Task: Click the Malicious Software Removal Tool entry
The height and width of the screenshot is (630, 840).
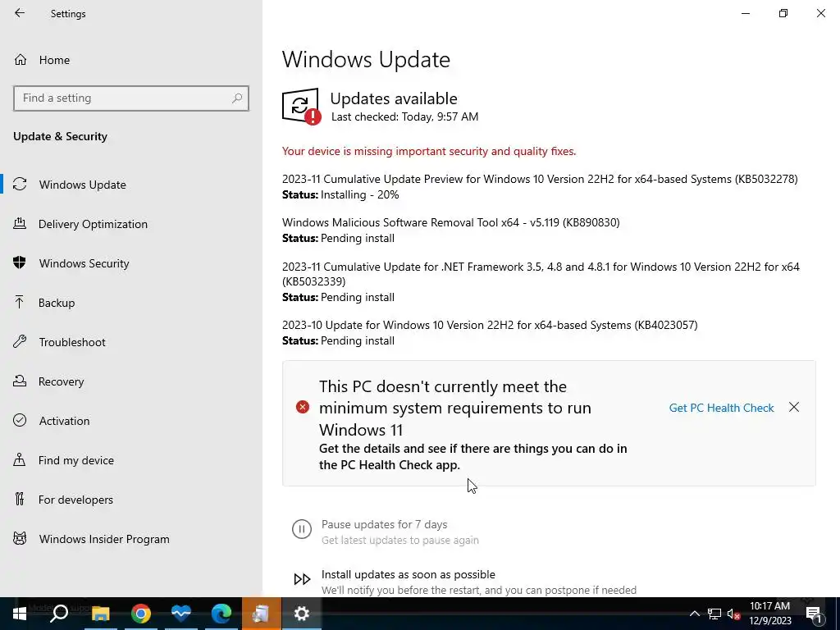Action: (x=451, y=223)
